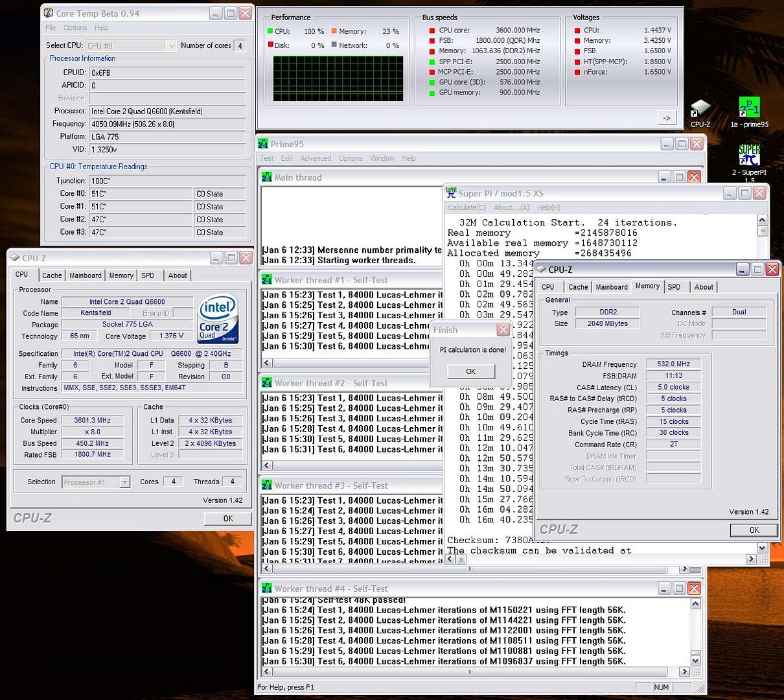Click the Super PI title bar icon

point(451,193)
